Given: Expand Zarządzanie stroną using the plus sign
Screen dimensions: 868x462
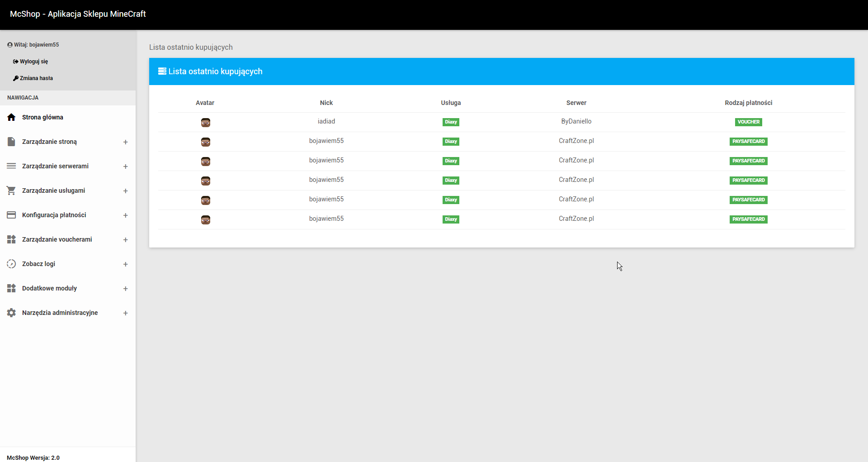Looking at the screenshot, I should 126,142.
